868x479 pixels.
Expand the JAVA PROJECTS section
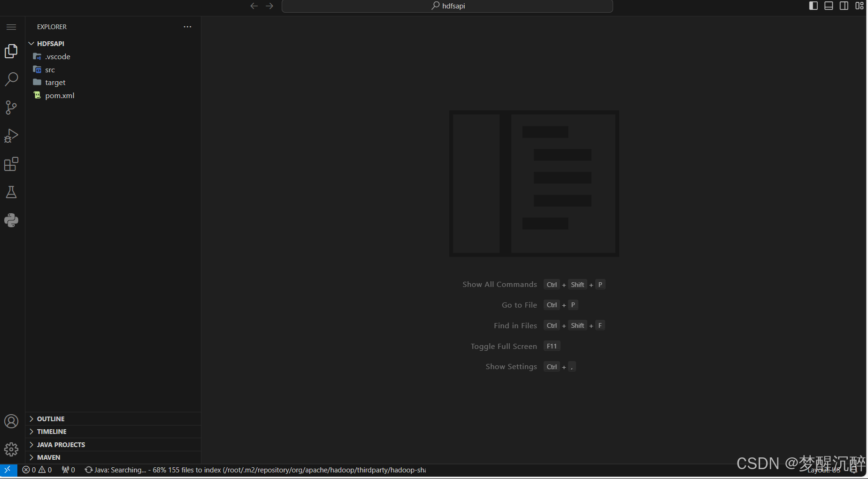113,445
